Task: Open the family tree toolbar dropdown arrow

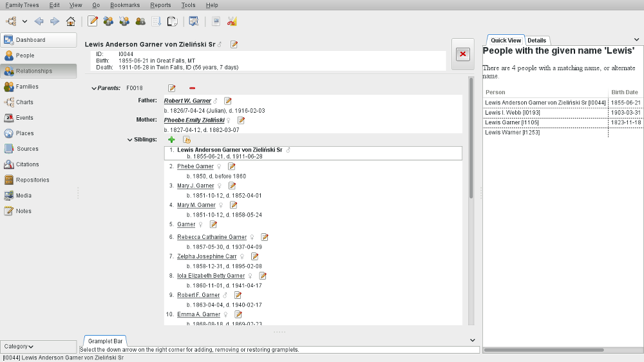Action: click(x=24, y=21)
